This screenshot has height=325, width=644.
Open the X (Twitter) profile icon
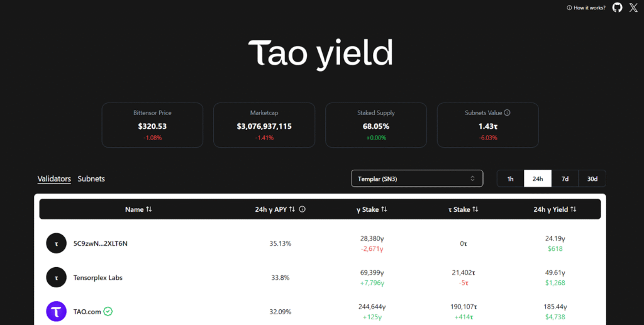(633, 8)
